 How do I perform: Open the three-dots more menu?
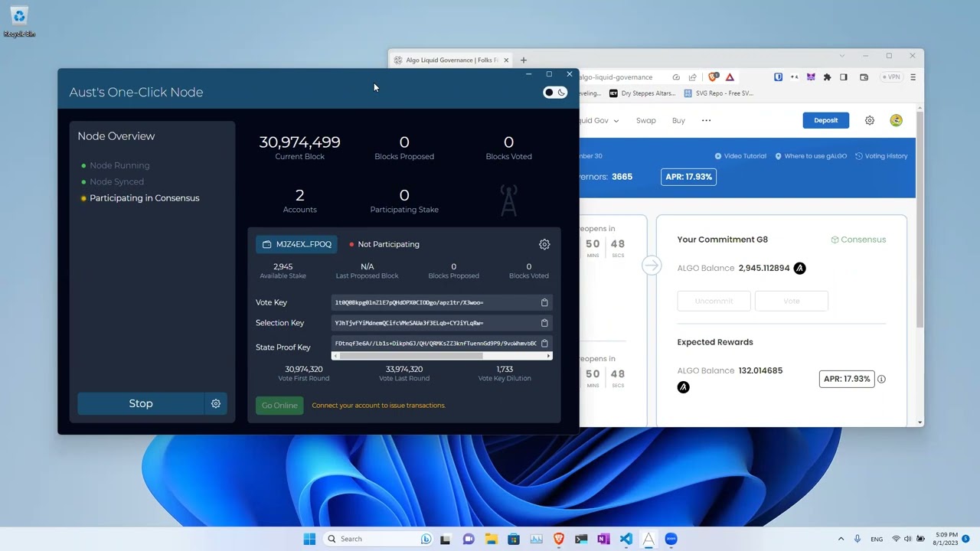coord(706,120)
